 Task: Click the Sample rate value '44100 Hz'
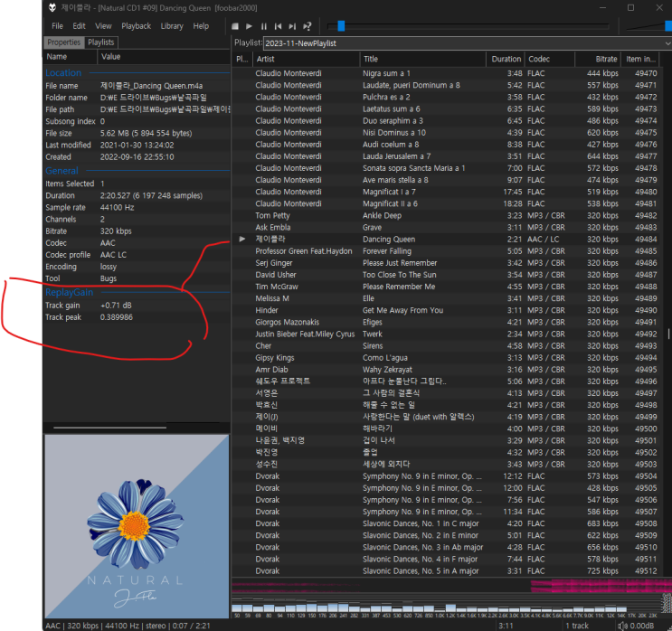click(x=117, y=207)
